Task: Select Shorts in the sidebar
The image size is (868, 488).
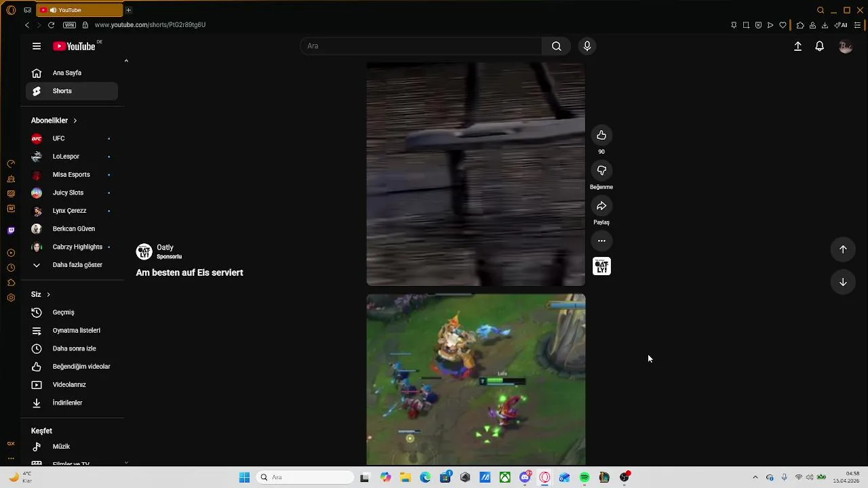Action: tap(72, 91)
